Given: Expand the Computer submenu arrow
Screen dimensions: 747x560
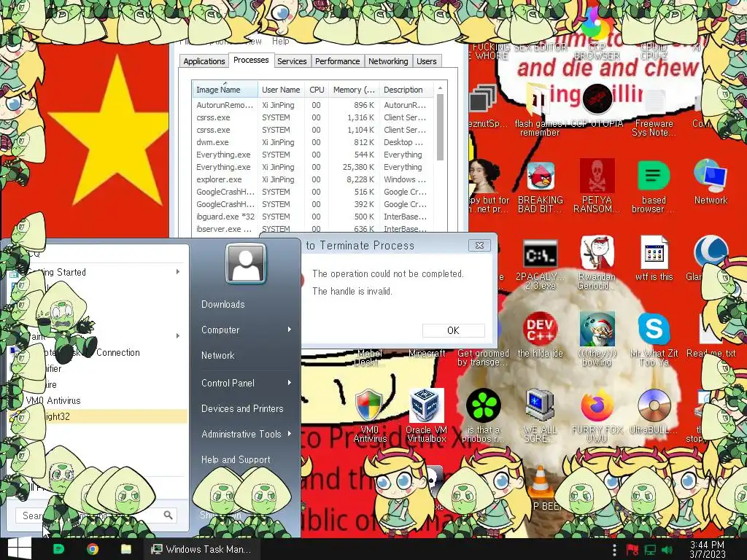Looking at the screenshot, I should 289,330.
